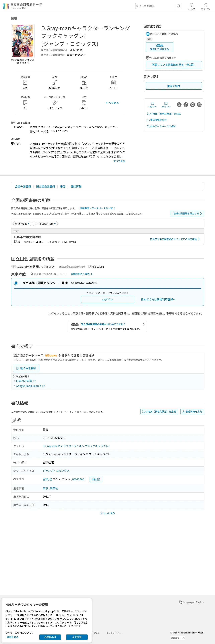Open title link in bibliographic table
Screen dimensions: 215x644
(76, 446)
